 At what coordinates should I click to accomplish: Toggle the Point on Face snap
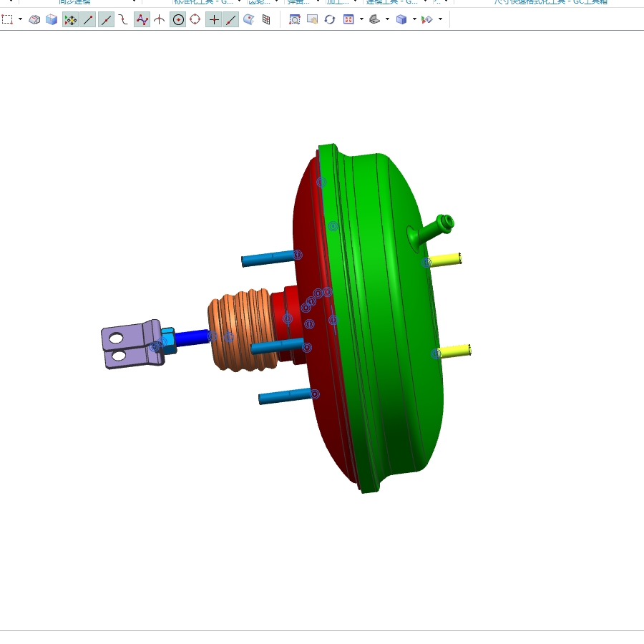click(249, 19)
